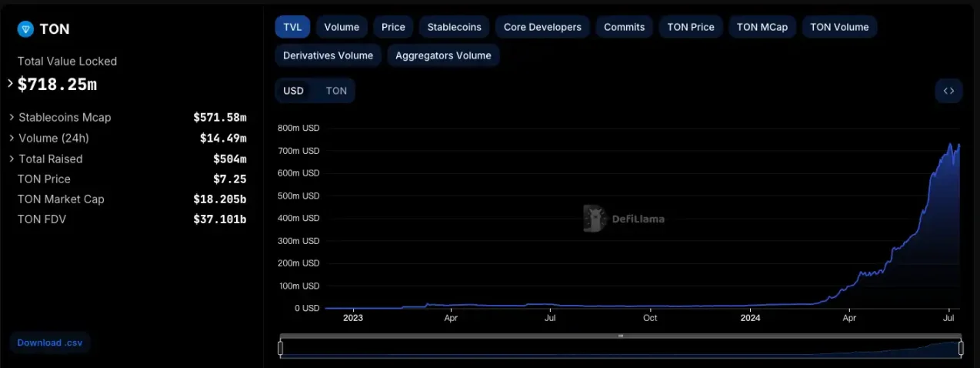Click the right time-range slider handle
The height and width of the screenshot is (368, 980).
coord(961,349)
